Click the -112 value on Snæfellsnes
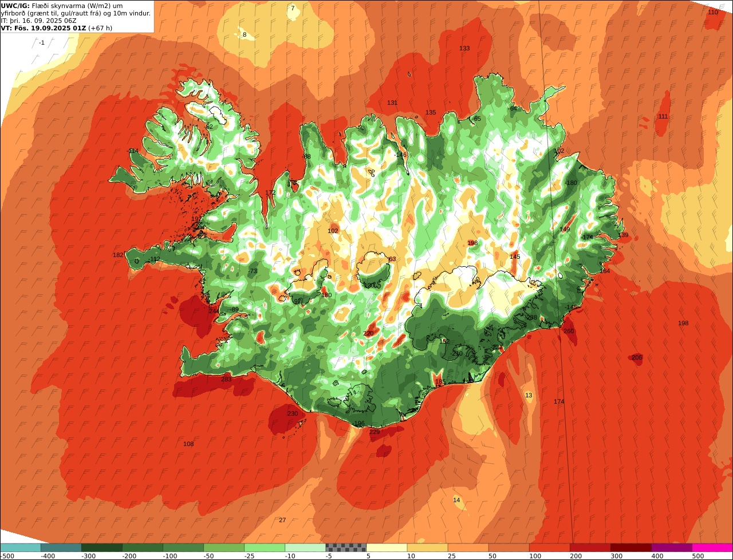The width and height of the screenshot is (733, 560). point(154,259)
